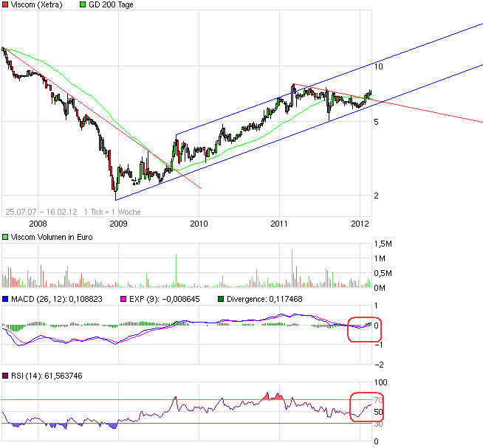Viewport: 483px width, 448px height.
Task: Click the green Viscom Volumen legend square
Action: coord(5,237)
